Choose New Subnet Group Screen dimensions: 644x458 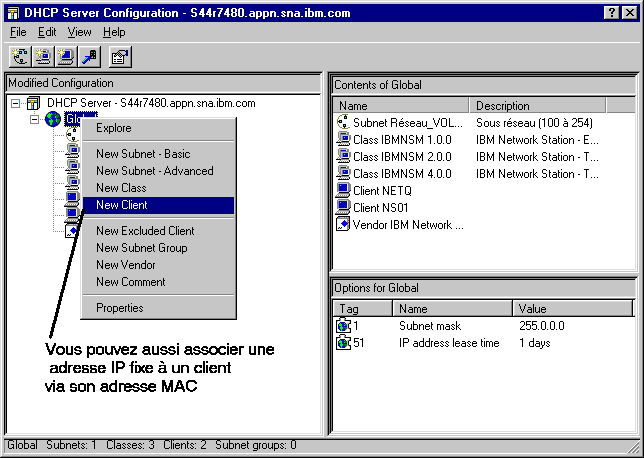click(x=159, y=248)
